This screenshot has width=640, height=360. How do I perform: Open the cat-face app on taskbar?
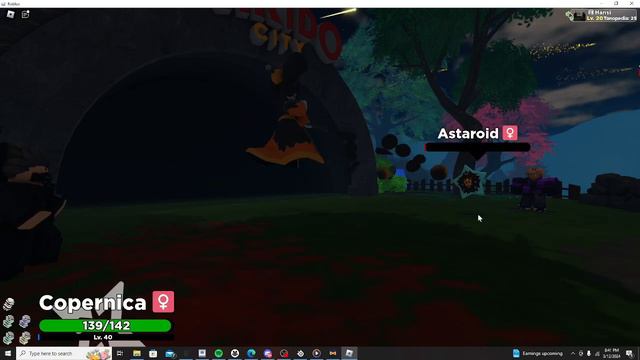[x=235, y=353]
